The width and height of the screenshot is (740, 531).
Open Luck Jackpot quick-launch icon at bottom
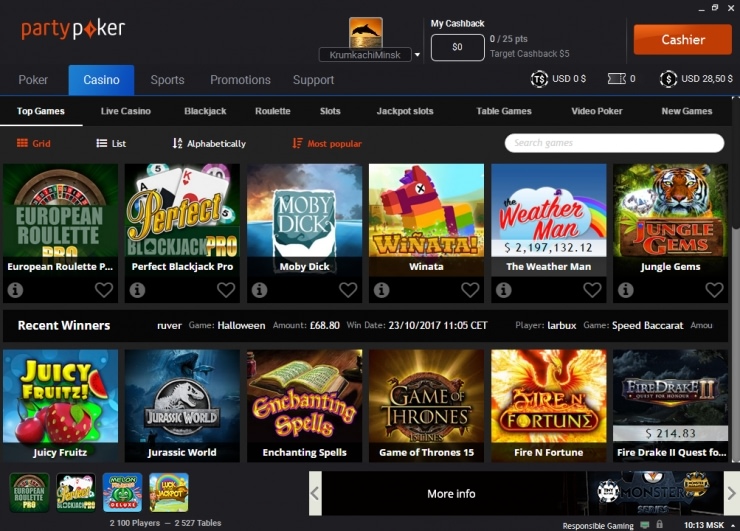(x=169, y=493)
